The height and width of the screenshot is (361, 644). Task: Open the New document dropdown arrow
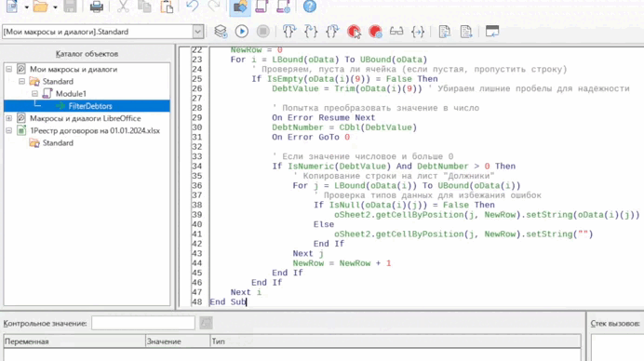[x=27, y=7]
